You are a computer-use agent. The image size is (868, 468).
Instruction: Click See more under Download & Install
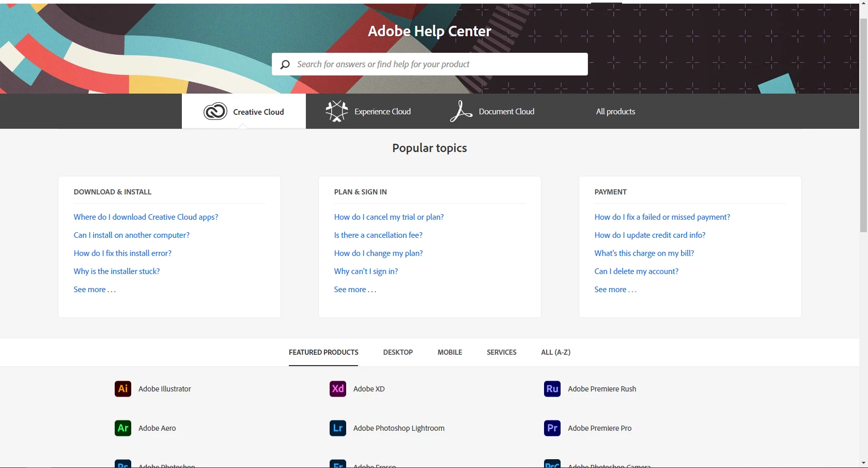tap(95, 290)
